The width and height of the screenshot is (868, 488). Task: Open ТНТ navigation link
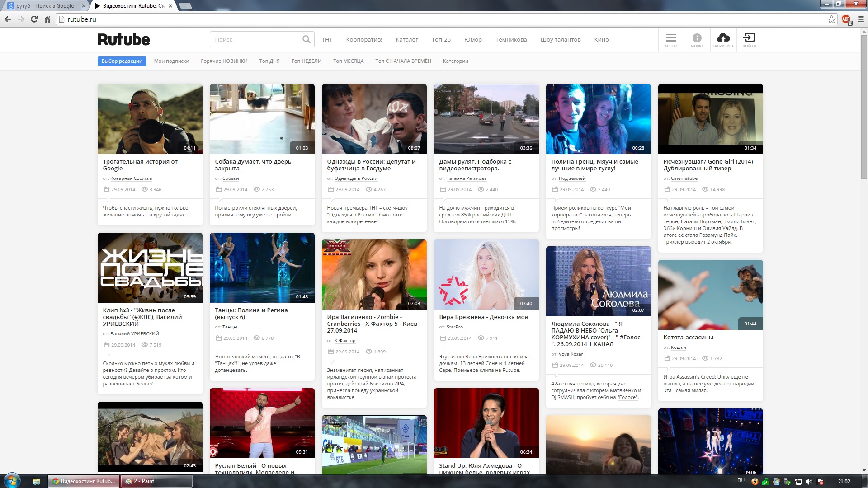tap(327, 40)
